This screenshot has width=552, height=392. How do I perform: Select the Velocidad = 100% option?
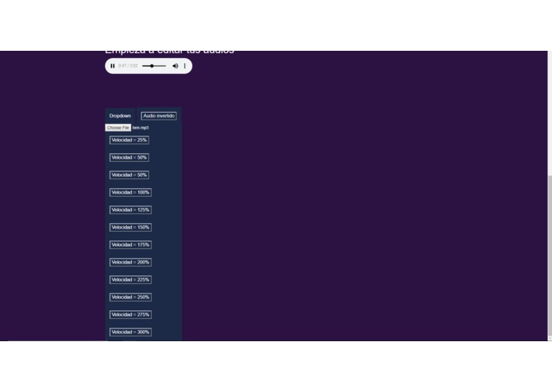tap(130, 192)
